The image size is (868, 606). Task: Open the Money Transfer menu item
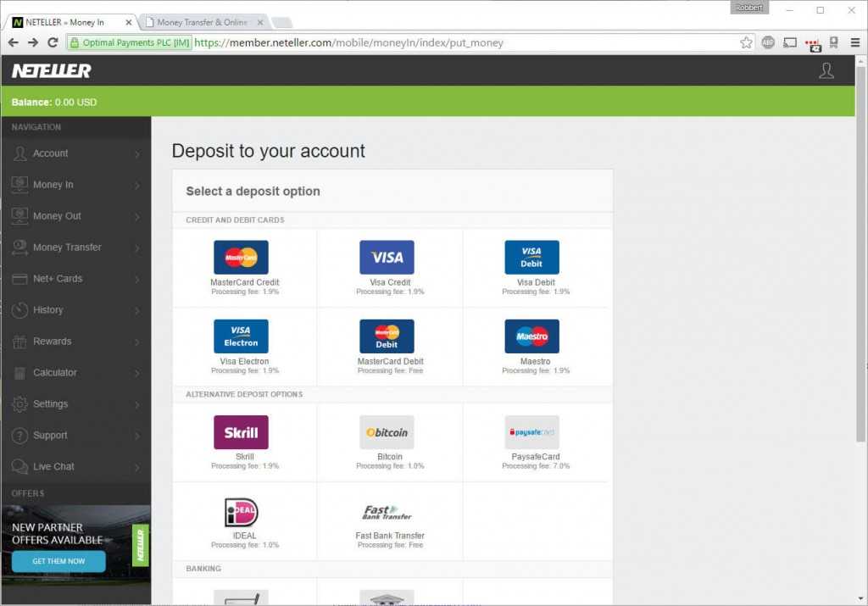pyautogui.click(x=75, y=247)
